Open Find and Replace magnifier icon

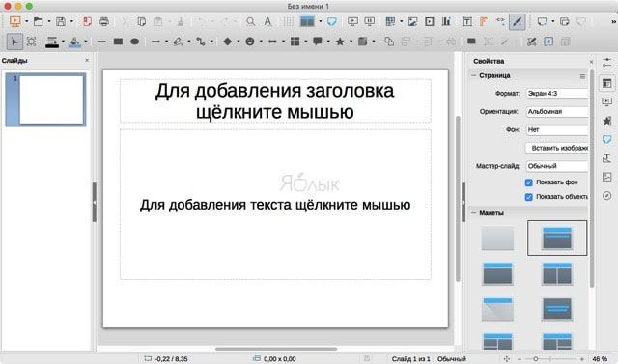(251, 21)
